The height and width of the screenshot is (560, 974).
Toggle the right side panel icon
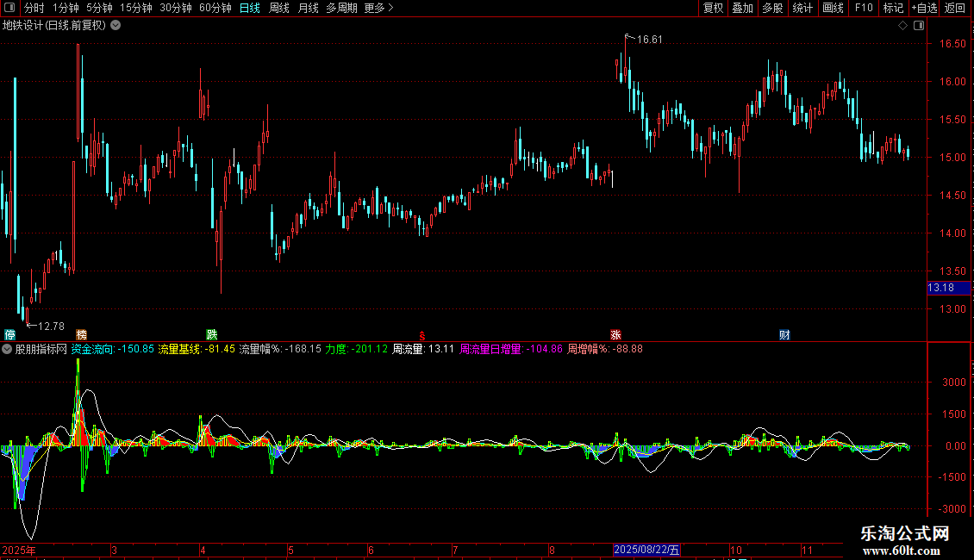pyautogui.click(x=919, y=26)
